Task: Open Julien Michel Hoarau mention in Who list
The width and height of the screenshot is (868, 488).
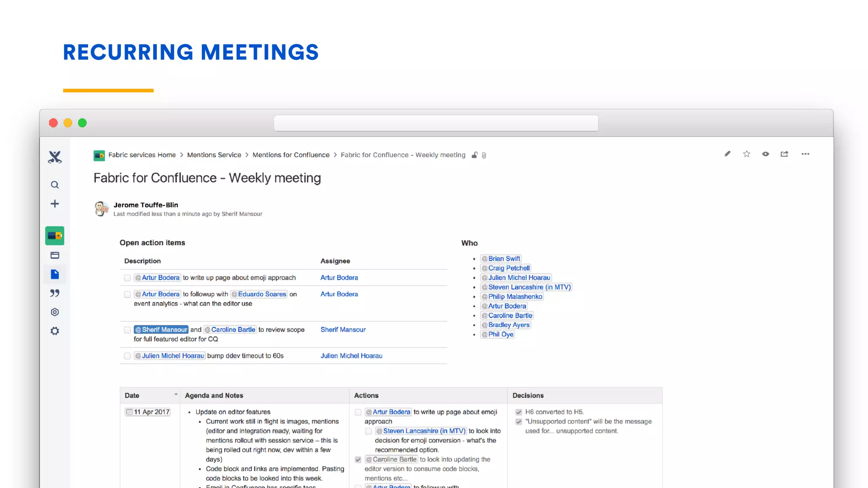Action: tap(516, 277)
